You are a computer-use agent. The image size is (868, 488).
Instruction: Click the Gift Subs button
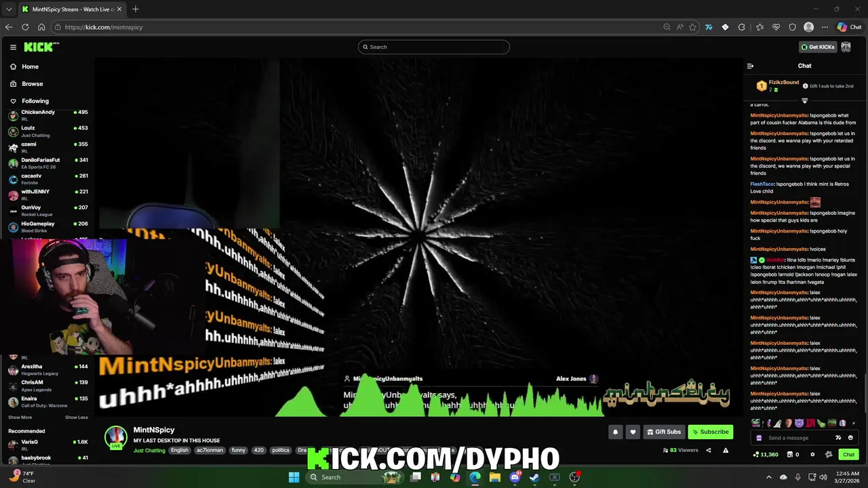click(663, 432)
